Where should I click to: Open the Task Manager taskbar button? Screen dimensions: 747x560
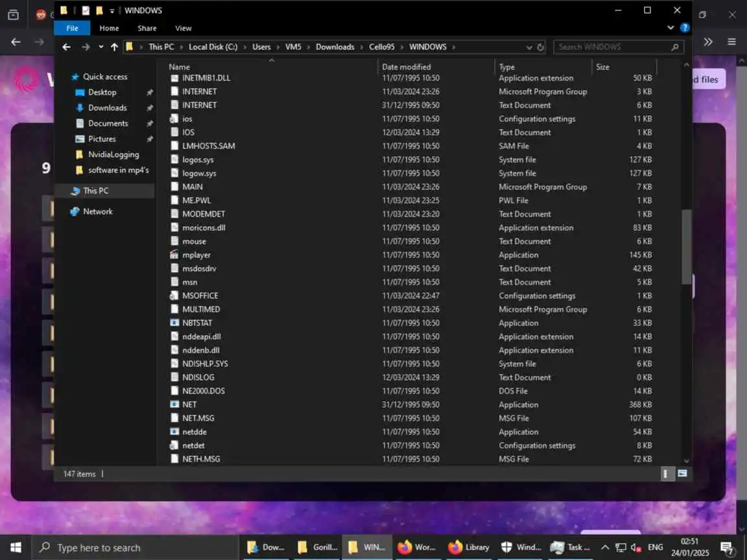point(570,548)
